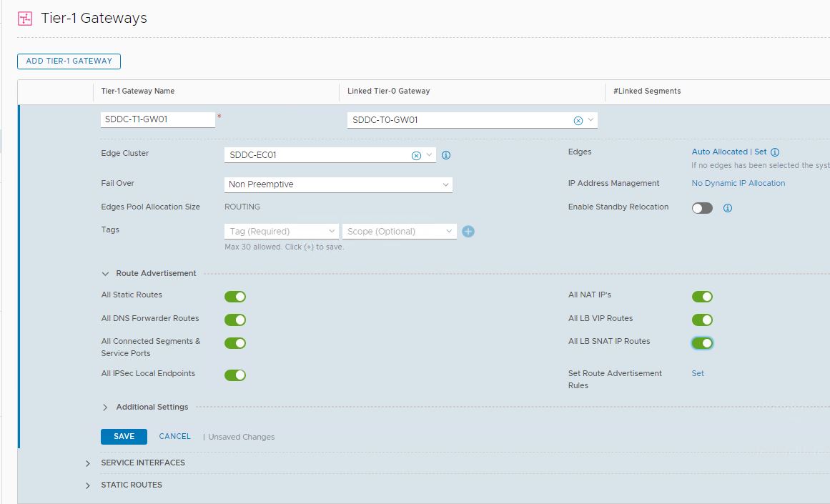Screen dimensions: 830x504
Task: Clear the SDDC-EC01 edge cluster selection
Action: pos(416,155)
